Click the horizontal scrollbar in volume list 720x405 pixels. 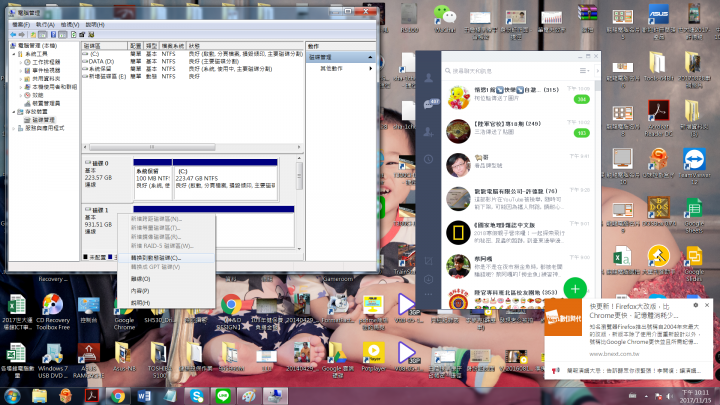pyautogui.click(x=152, y=147)
